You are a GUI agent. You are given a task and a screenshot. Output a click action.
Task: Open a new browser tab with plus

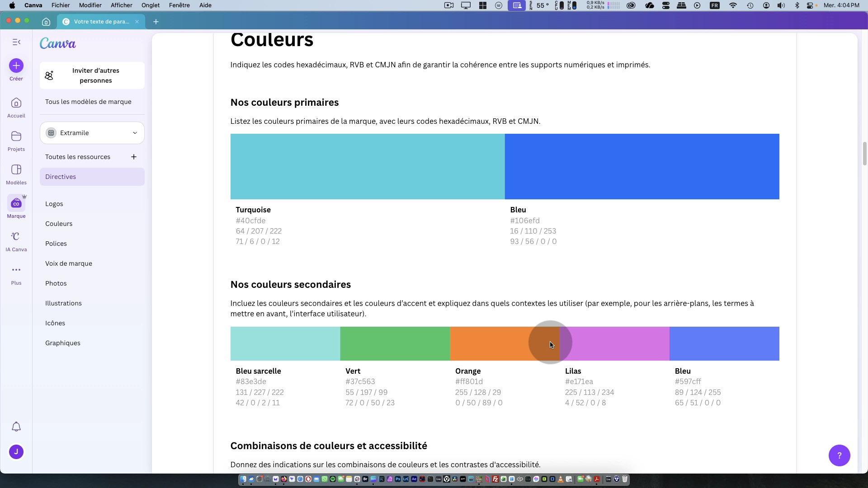click(x=156, y=22)
